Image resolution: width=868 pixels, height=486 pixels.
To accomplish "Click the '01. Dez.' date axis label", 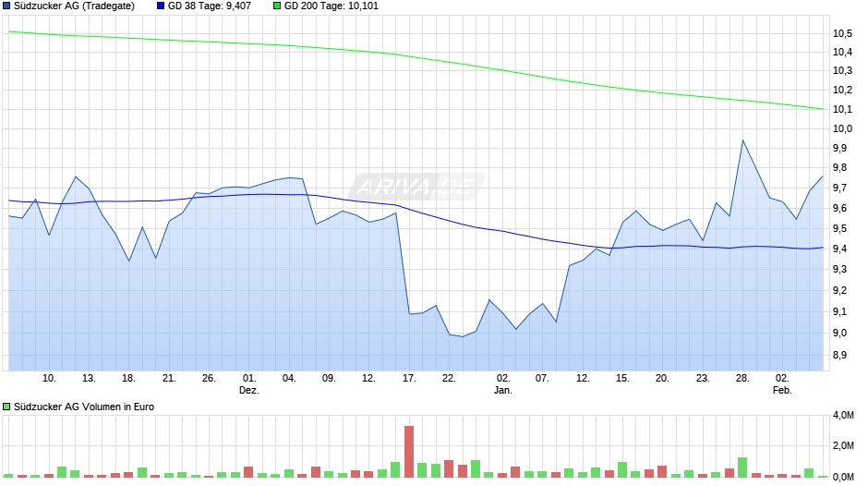I will (x=249, y=384).
